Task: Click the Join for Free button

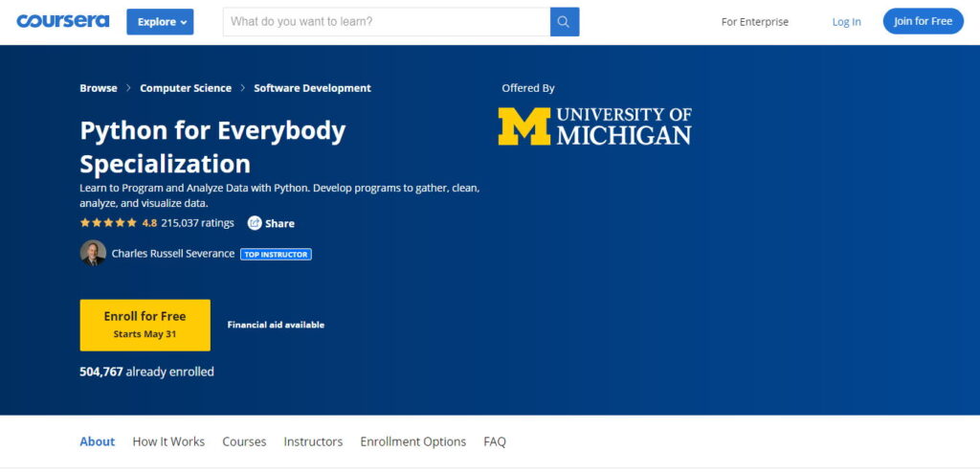Action: point(924,21)
